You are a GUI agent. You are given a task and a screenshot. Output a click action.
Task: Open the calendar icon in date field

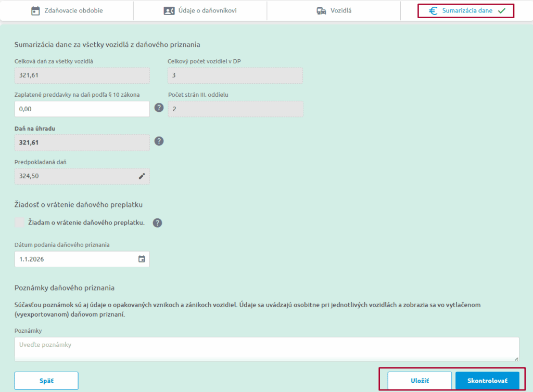[142, 259]
